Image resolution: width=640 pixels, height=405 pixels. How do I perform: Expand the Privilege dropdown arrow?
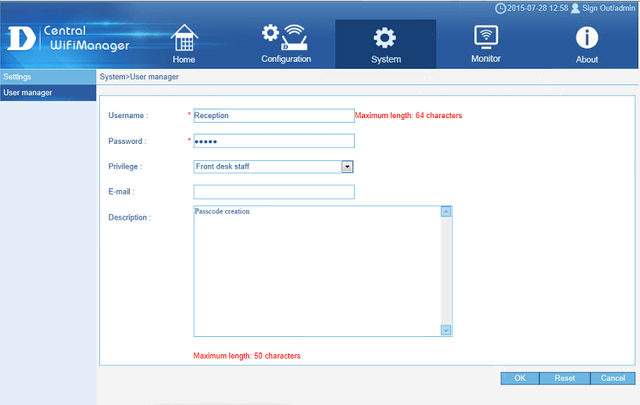pyautogui.click(x=348, y=166)
